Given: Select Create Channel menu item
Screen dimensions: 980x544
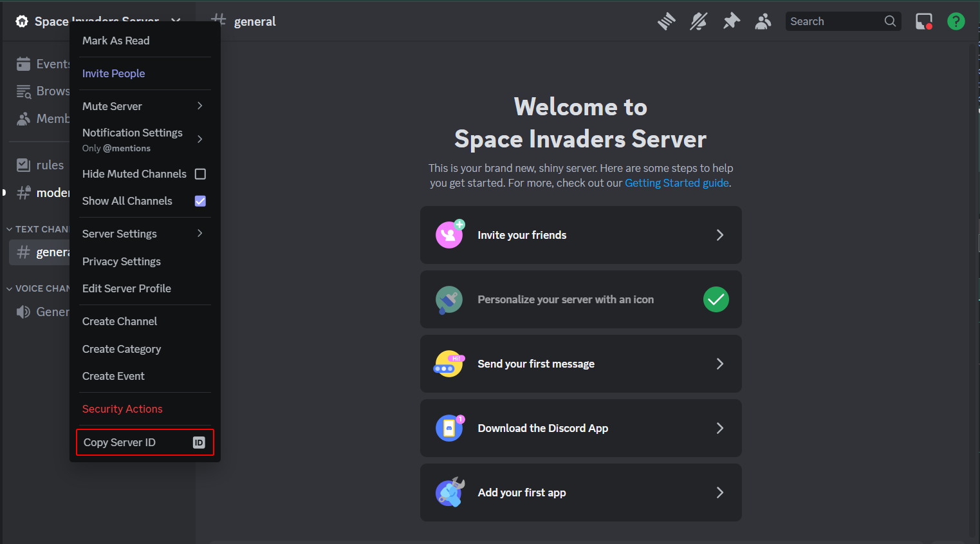Looking at the screenshot, I should (x=145, y=321).
